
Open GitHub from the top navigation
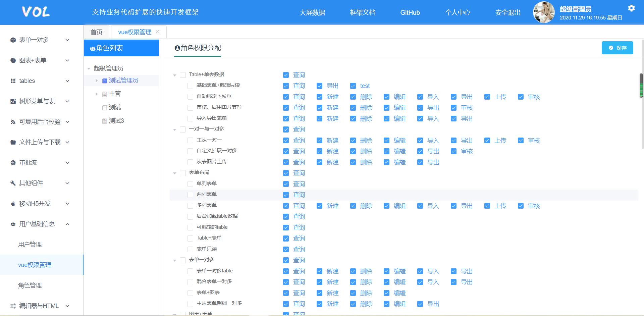click(410, 12)
